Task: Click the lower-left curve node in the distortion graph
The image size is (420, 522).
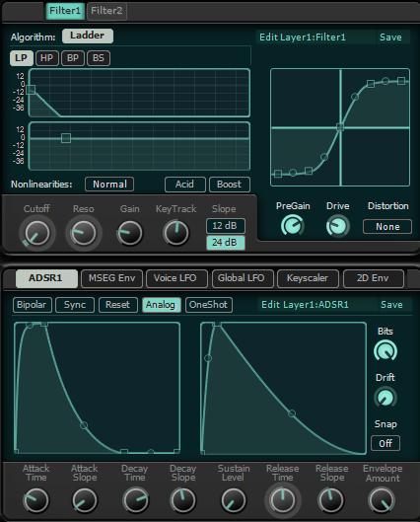Action: [x=324, y=157]
